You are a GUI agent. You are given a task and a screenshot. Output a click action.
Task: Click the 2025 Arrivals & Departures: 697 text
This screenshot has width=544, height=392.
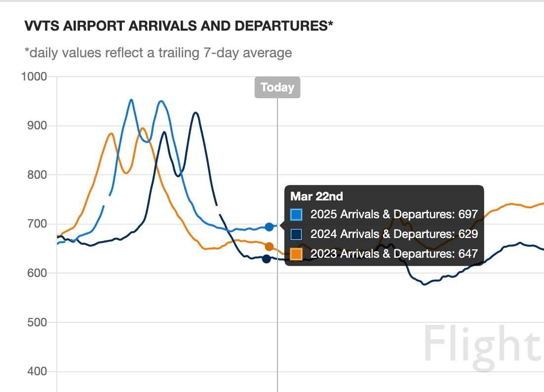point(394,214)
